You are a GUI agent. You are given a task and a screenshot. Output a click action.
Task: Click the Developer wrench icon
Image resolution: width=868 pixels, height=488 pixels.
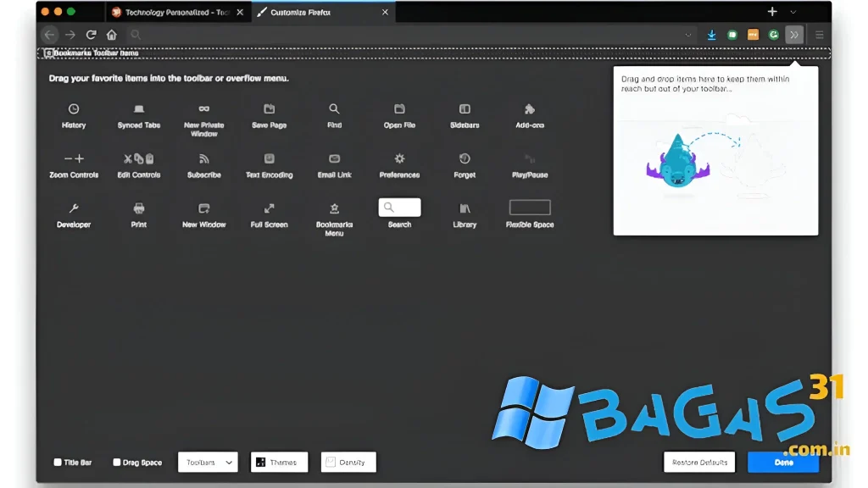pyautogui.click(x=74, y=208)
